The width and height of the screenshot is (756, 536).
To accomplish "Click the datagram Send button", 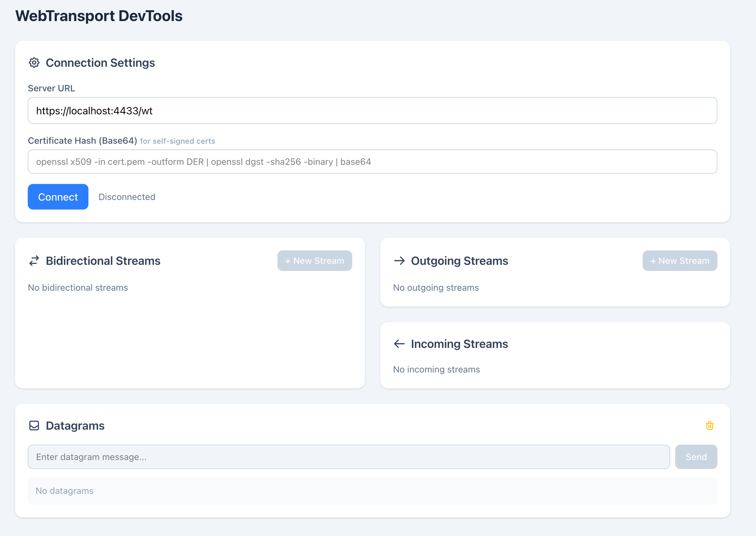I will (x=696, y=457).
